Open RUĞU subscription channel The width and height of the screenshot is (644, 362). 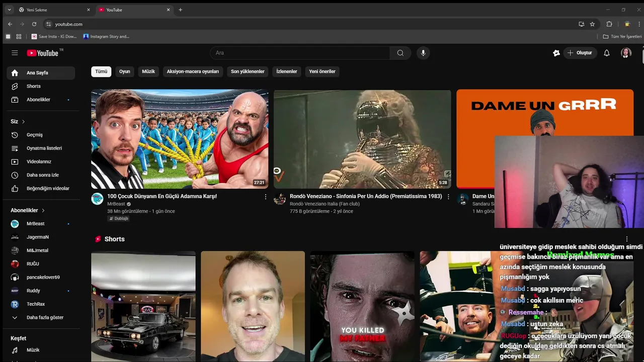41,264
